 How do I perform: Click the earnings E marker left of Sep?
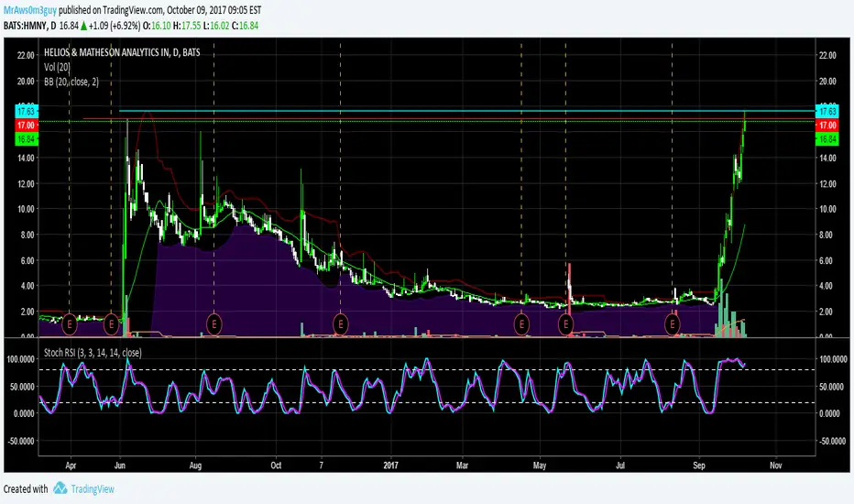[x=672, y=324]
